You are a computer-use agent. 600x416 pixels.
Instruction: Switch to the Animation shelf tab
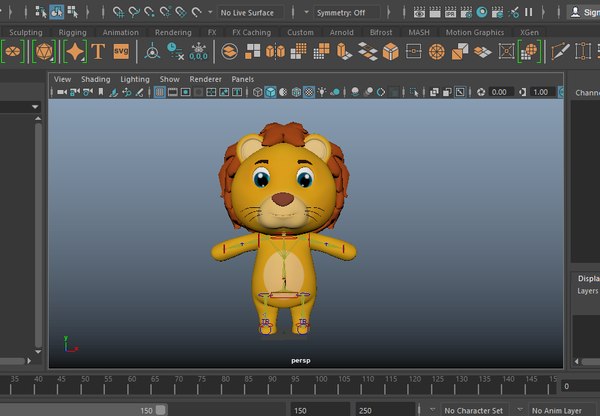click(x=121, y=33)
